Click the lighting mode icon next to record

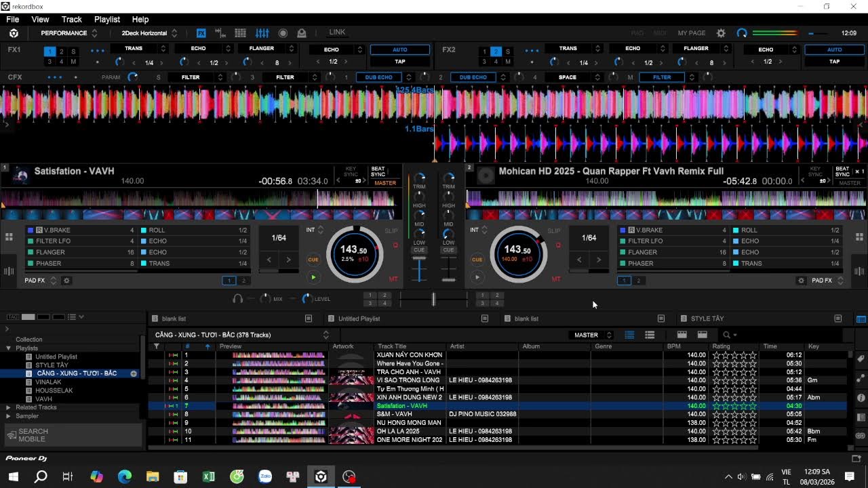[x=302, y=33]
